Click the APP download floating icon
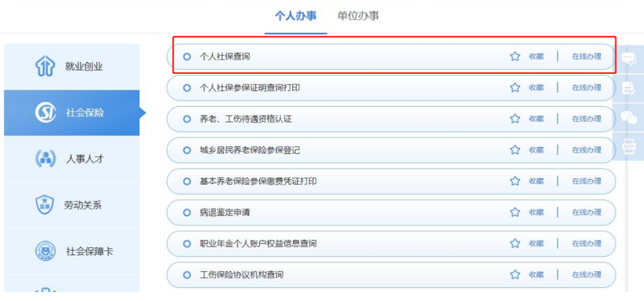 [629, 146]
